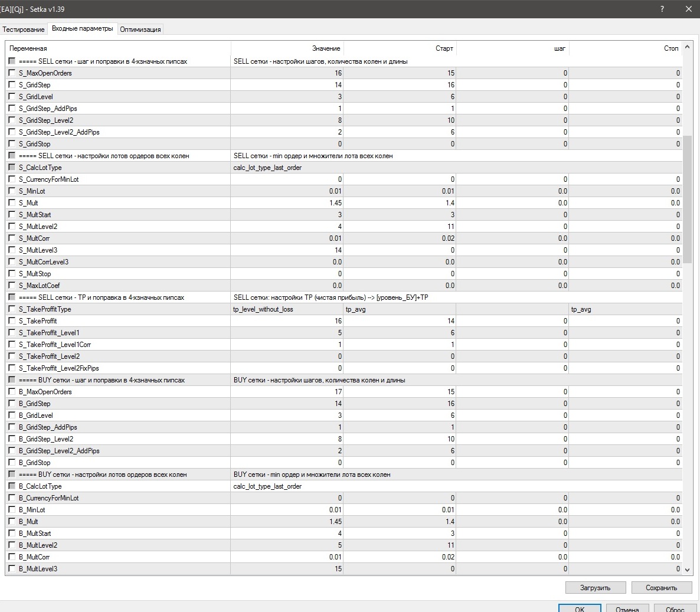Select the S_GridStep_AddPips row name
This screenshot has height=612, width=700.
pos(48,109)
